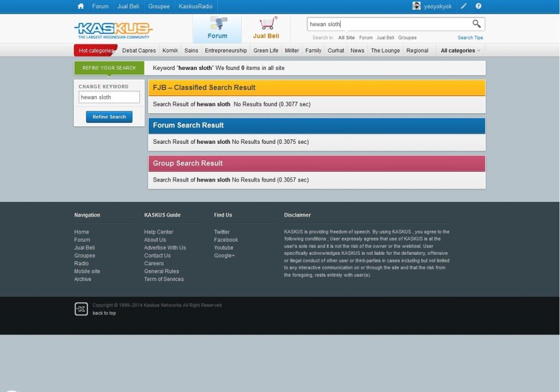The height and width of the screenshot is (392, 560).
Task: Open the Jual Beli shopping cart tab
Action: click(266, 29)
